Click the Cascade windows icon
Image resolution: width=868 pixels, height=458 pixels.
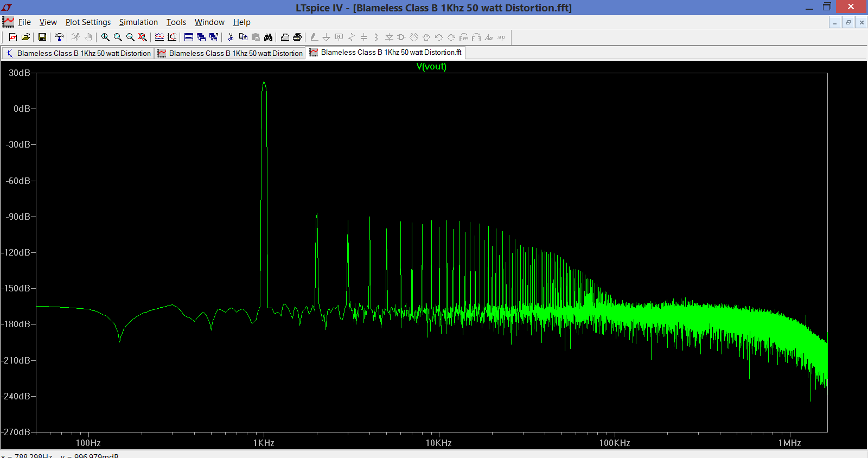click(201, 37)
